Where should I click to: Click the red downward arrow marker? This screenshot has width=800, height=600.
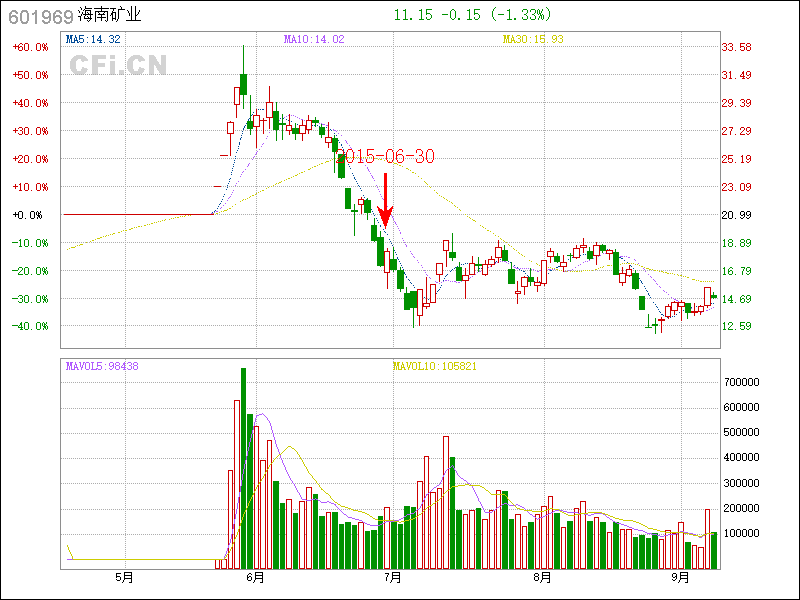[386, 200]
